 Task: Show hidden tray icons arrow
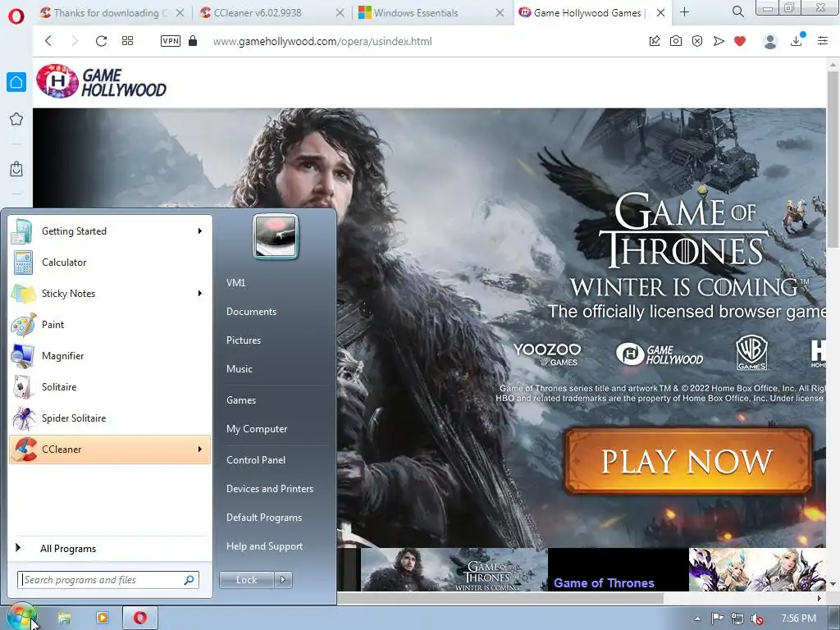(697, 619)
